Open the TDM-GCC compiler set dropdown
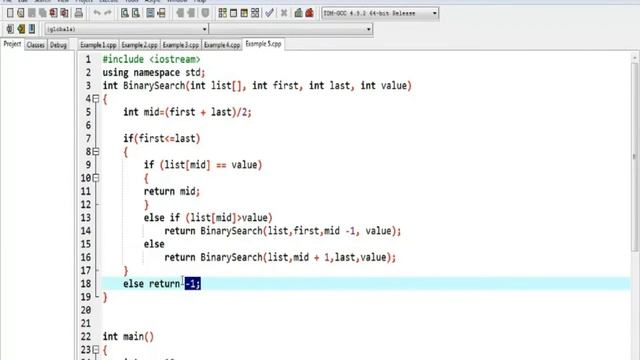 coord(380,13)
